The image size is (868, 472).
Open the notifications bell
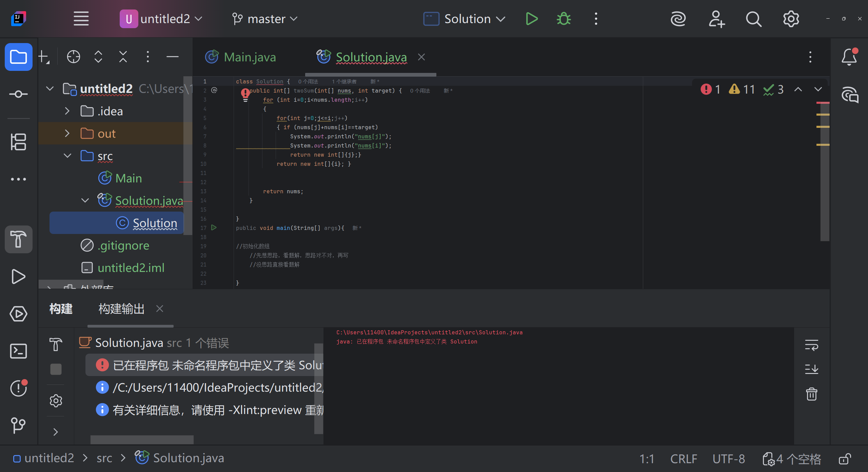(849, 57)
